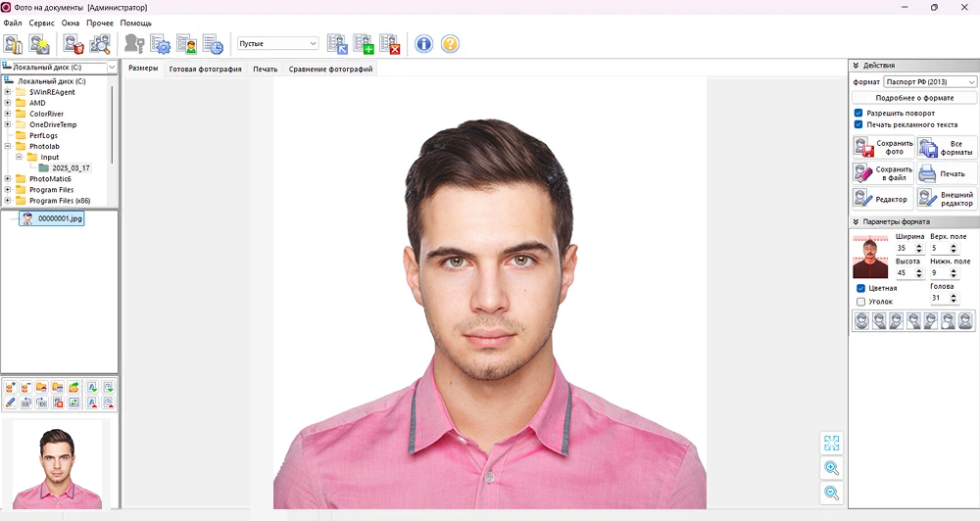Click the fit-to-screen icon above zoom buttons

click(x=831, y=444)
